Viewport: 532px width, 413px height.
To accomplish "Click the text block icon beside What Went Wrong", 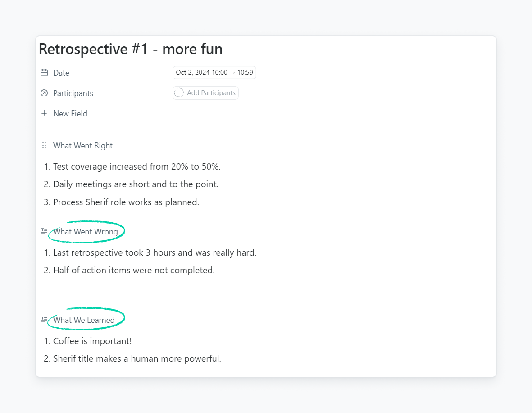I will [44, 231].
